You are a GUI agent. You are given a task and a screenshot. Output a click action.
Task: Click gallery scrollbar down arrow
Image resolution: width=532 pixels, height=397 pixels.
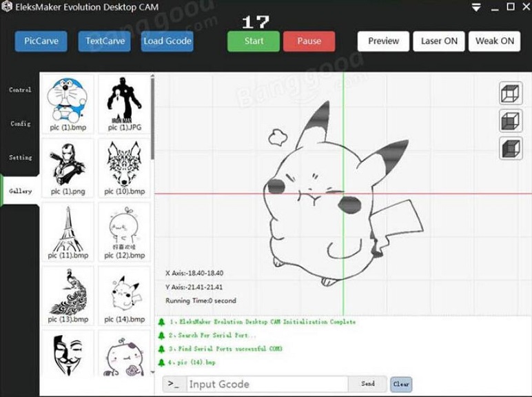click(x=153, y=372)
